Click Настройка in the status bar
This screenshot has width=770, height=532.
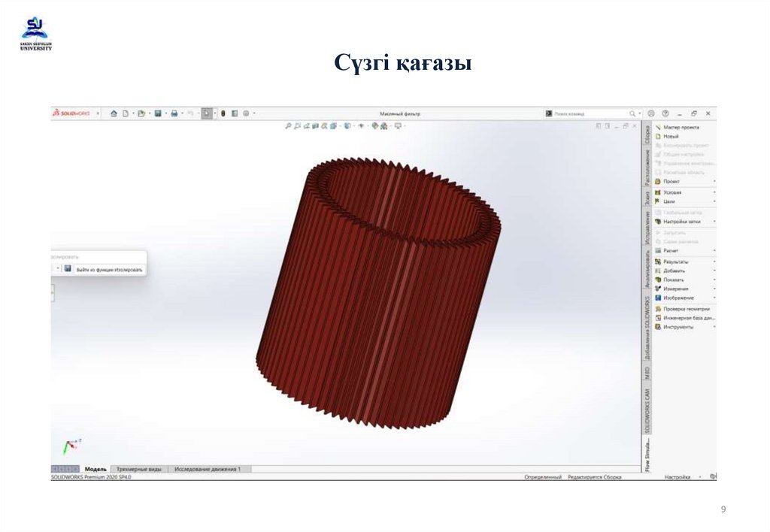tap(677, 476)
